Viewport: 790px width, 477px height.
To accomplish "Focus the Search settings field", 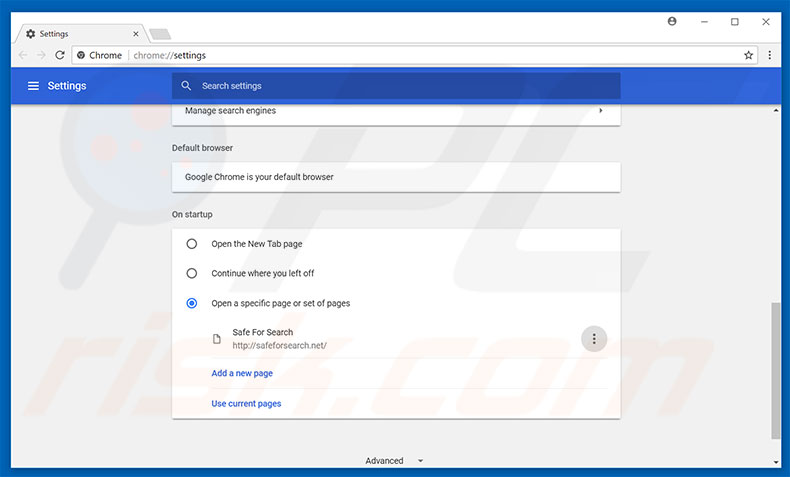I will pos(396,86).
